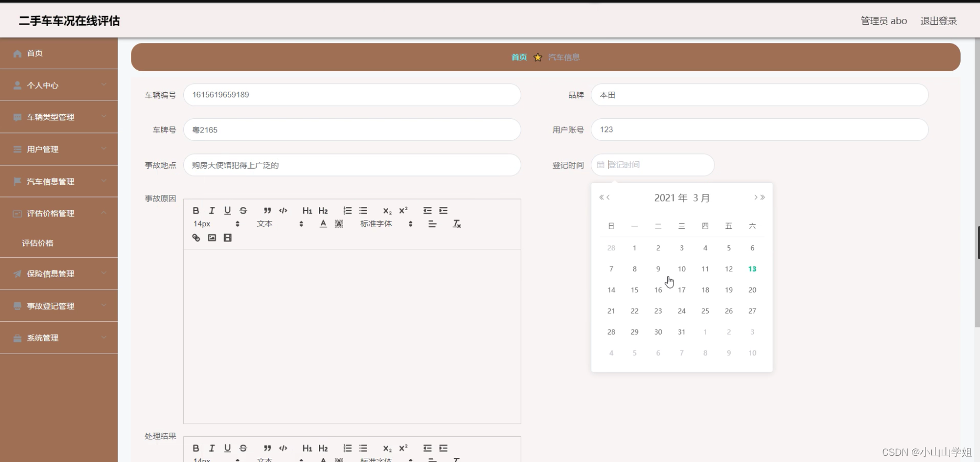The image size is (980, 462).
Task: Go to previous year in the calendar
Action: click(602, 197)
